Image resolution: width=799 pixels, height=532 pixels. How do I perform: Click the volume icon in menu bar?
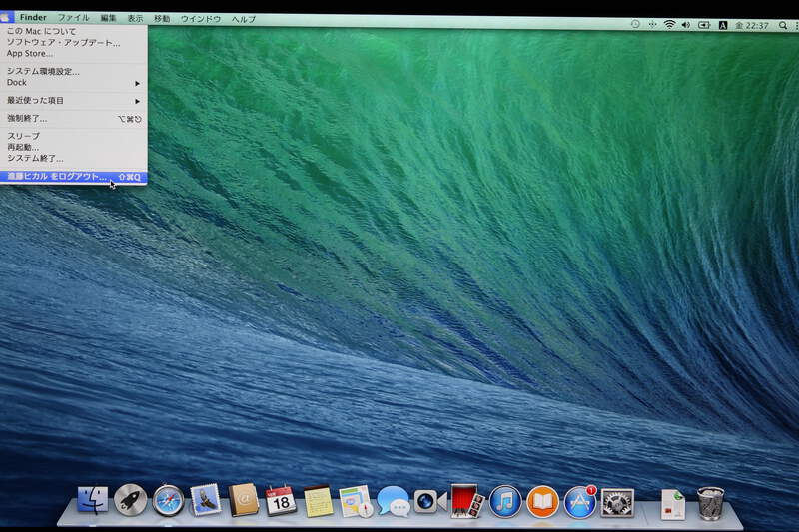[x=685, y=24]
